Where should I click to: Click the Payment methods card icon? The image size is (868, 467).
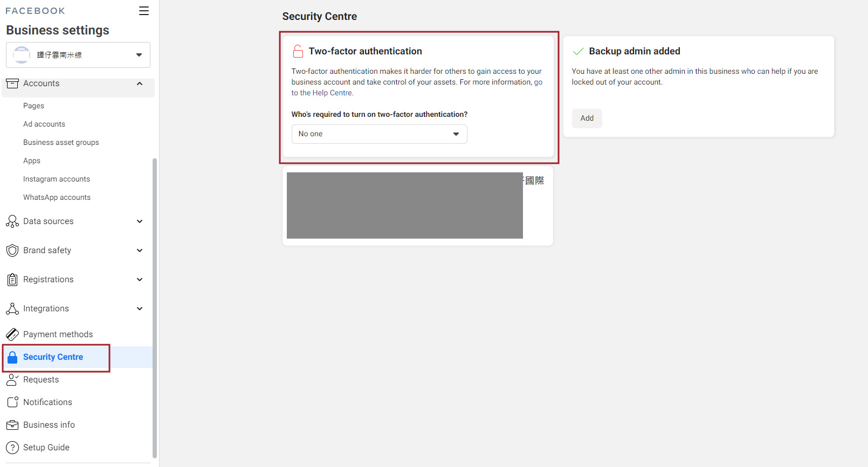point(12,334)
